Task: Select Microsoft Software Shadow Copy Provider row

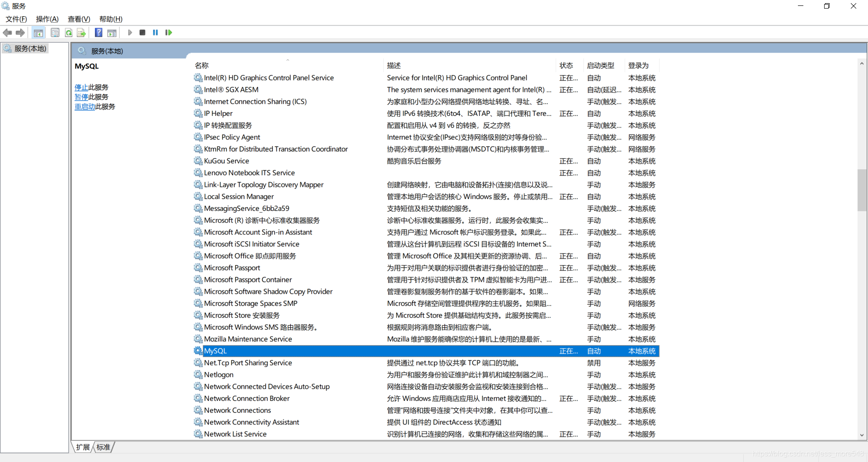Action: pyautogui.click(x=426, y=291)
